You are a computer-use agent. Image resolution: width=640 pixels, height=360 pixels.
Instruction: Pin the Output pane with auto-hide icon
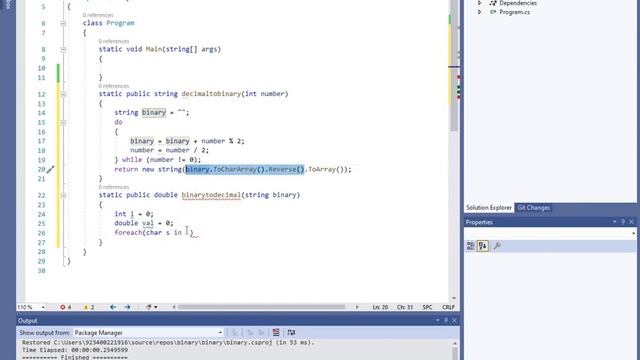pyautogui.click(x=446, y=320)
